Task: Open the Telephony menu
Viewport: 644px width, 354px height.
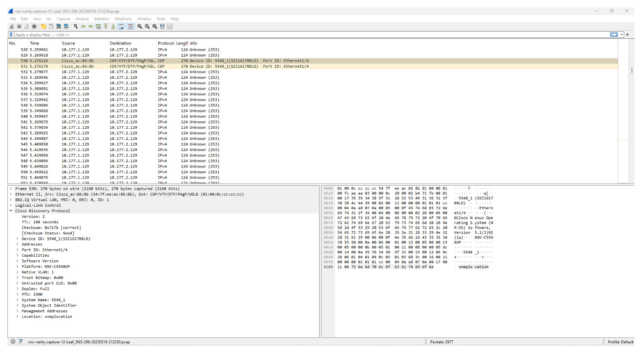Action: 123,19
